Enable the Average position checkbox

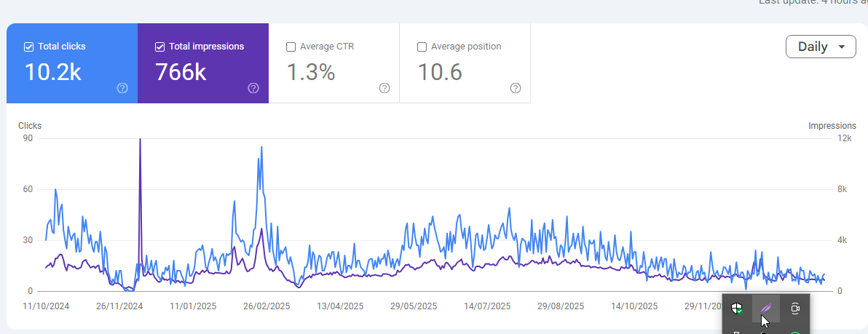point(422,47)
